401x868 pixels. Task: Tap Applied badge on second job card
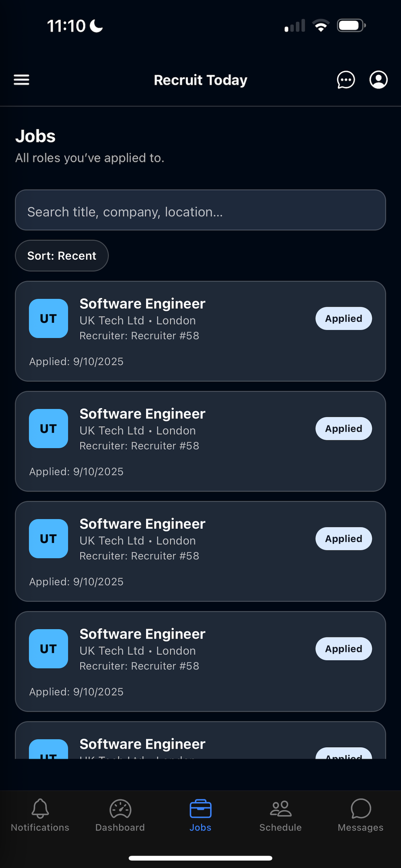(x=344, y=429)
